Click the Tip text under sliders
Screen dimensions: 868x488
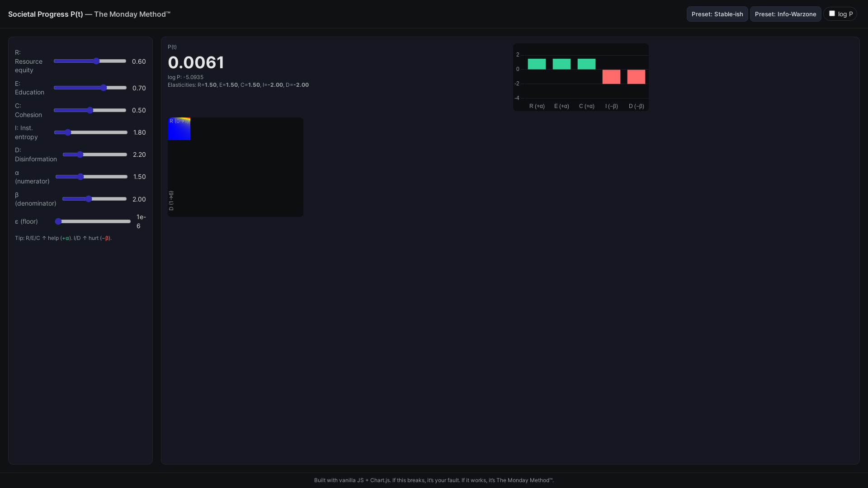point(63,238)
